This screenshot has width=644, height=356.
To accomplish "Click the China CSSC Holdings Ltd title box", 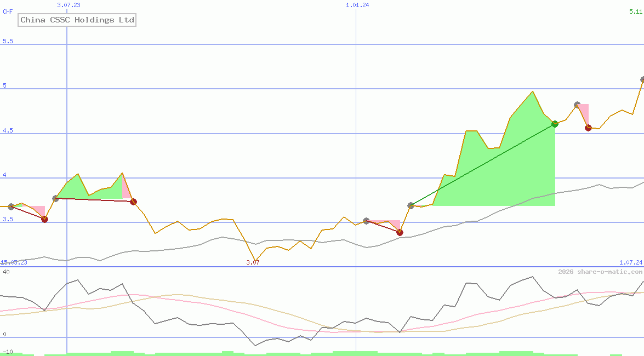I will click(x=77, y=20).
